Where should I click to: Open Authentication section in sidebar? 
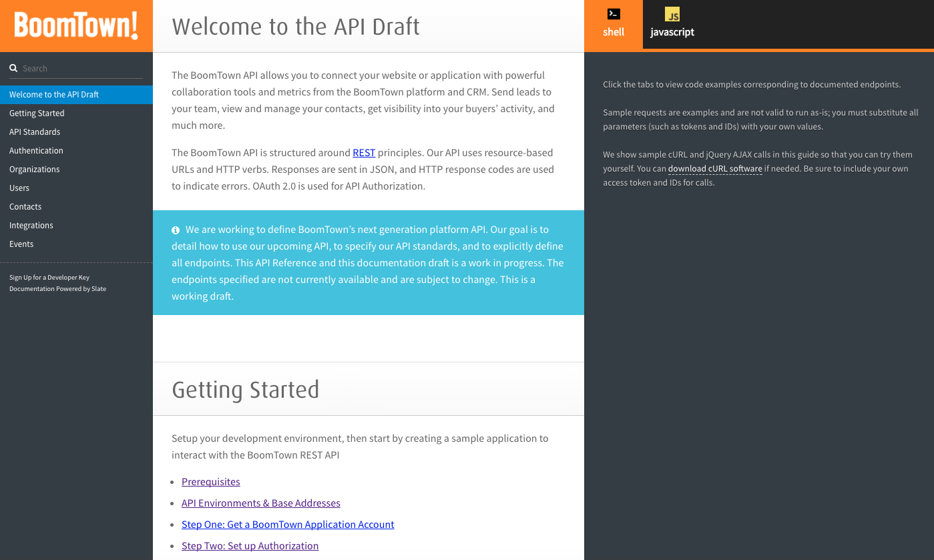click(x=76, y=151)
